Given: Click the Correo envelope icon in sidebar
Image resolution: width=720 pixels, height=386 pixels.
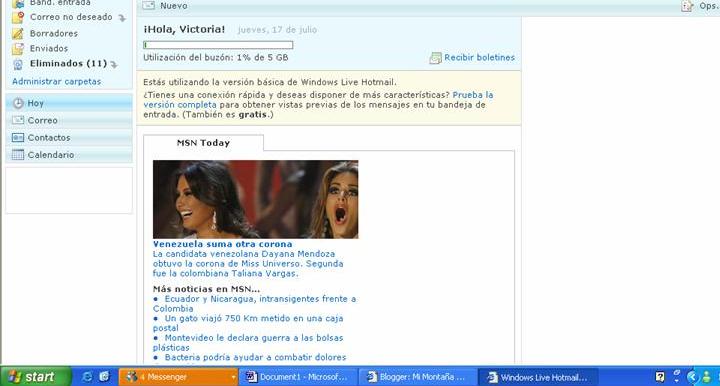Looking at the screenshot, I should point(18,120).
